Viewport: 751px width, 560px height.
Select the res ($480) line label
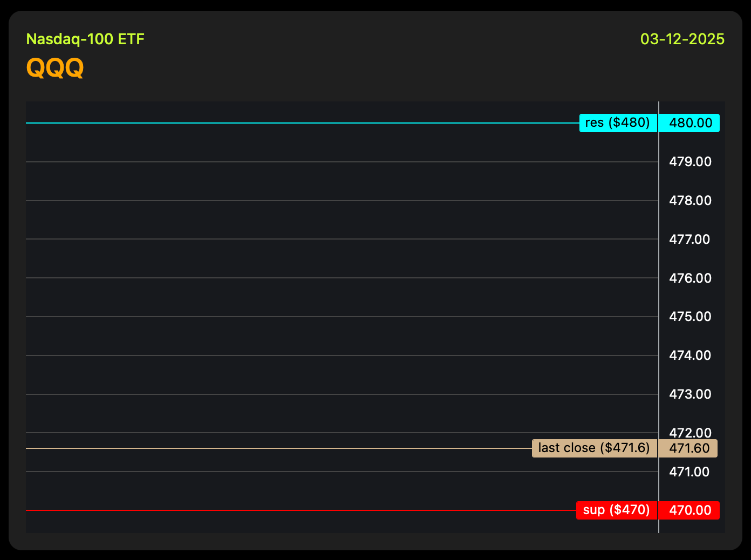click(x=618, y=123)
